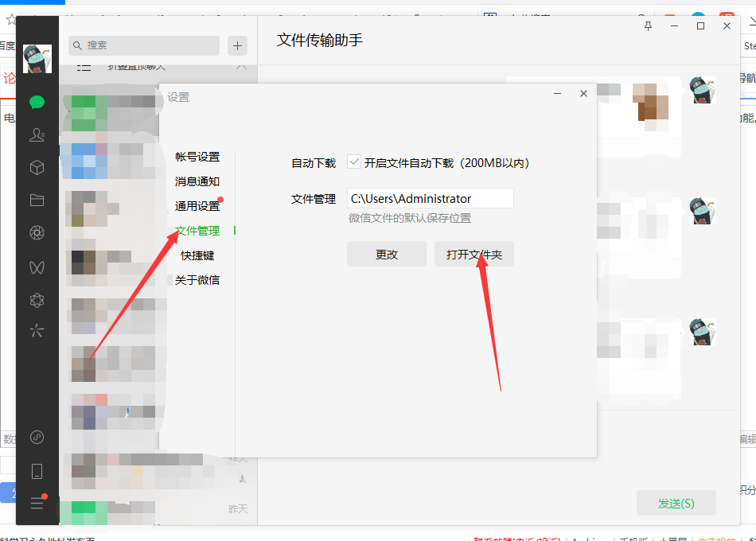Open the Chats tab with green bubble icon
This screenshot has height=541, width=756.
click(37, 102)
